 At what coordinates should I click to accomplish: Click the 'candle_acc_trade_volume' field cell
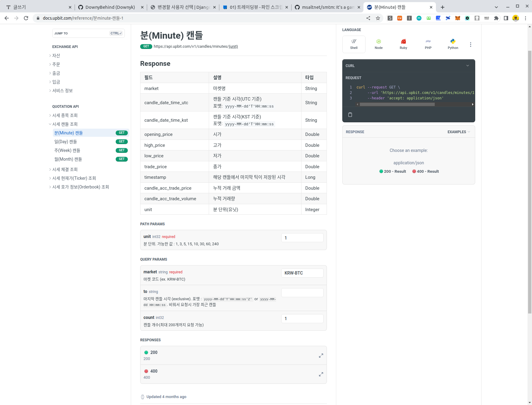pos(174,199)
